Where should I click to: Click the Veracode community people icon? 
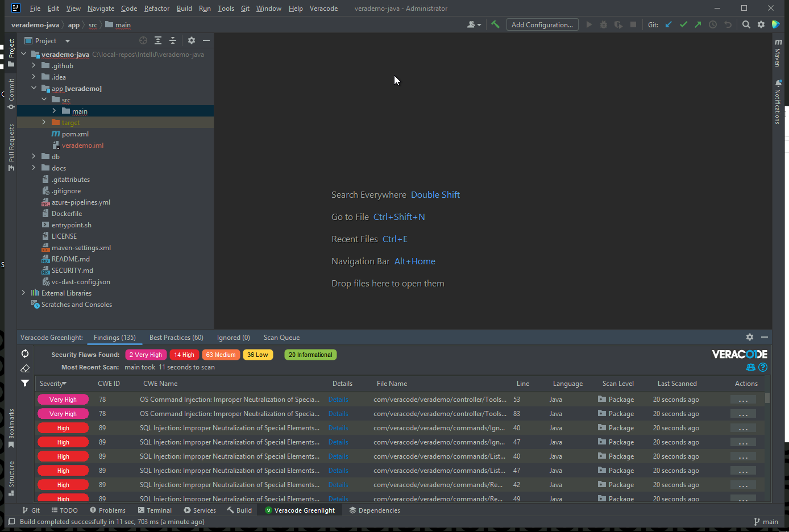[751, 367]
